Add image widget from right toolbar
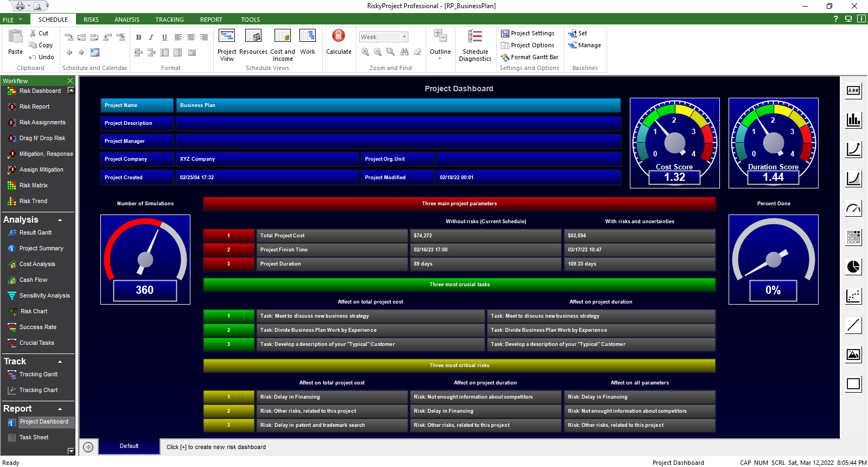 (853, 355)
